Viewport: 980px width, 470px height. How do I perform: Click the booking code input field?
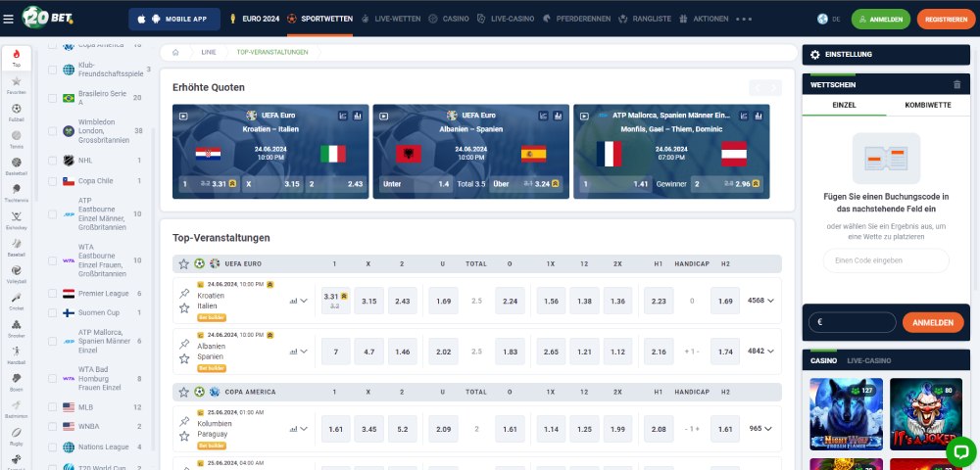click(x=886, y=260)
